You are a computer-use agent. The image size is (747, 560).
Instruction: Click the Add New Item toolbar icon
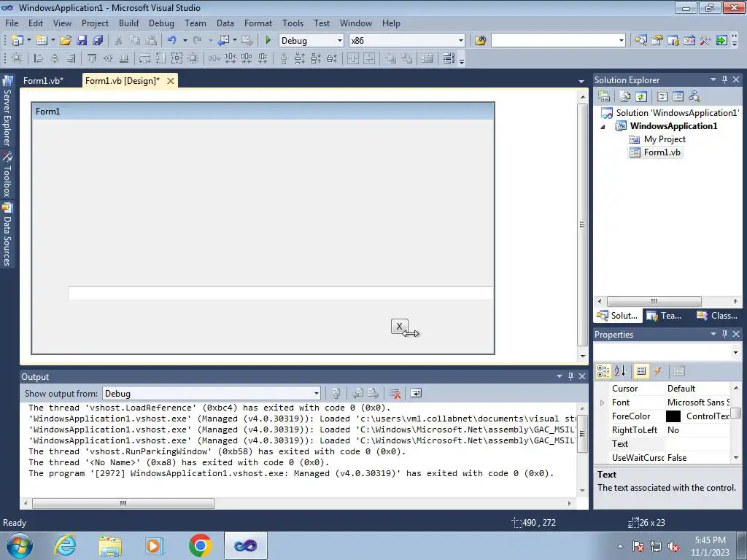(x=42, y=41)
